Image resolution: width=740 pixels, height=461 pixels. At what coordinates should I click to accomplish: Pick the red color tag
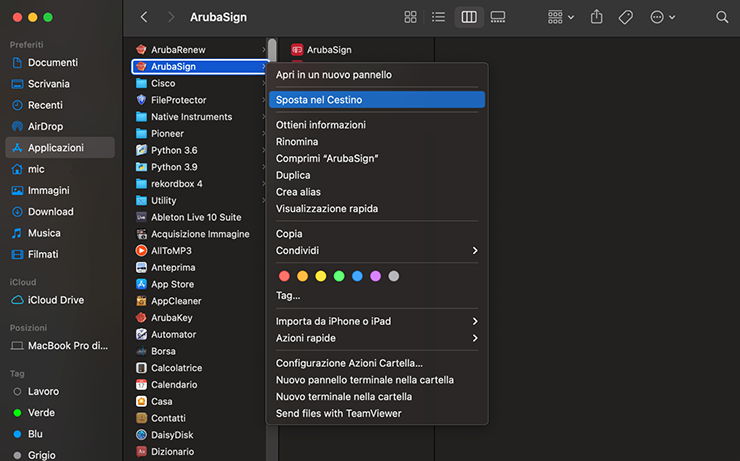point(284,276)
